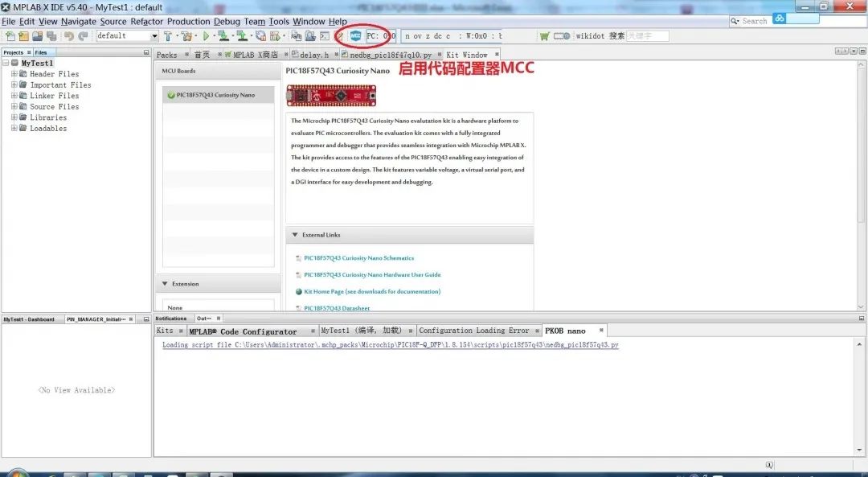The height and width of the screenshot is (477, 868).
Task: Open the MCC Code Configurator icon
Action: point(355,36)
